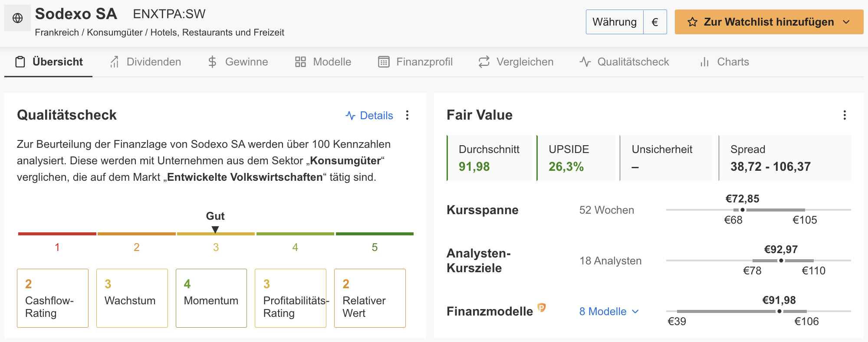The width and height of the screenshot is (868, 342).
Task: Click the Währung currency button
Action: click(x=615, y=22)
